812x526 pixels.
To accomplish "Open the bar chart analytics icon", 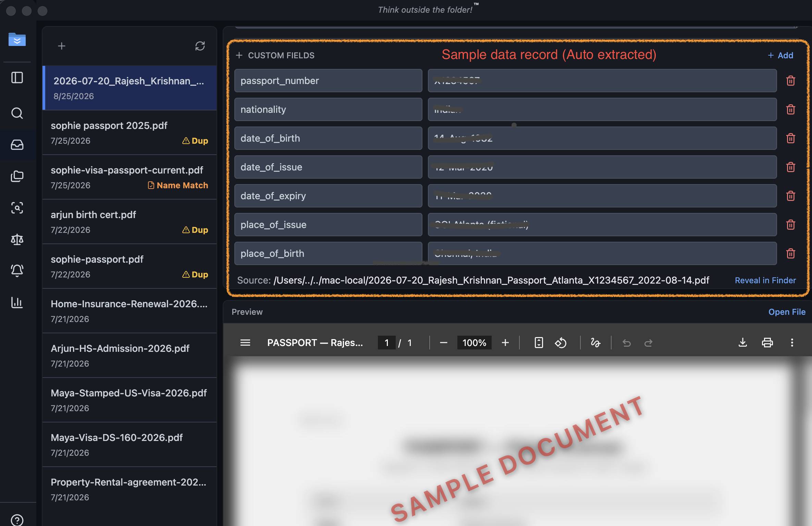I will click(17, 302).
